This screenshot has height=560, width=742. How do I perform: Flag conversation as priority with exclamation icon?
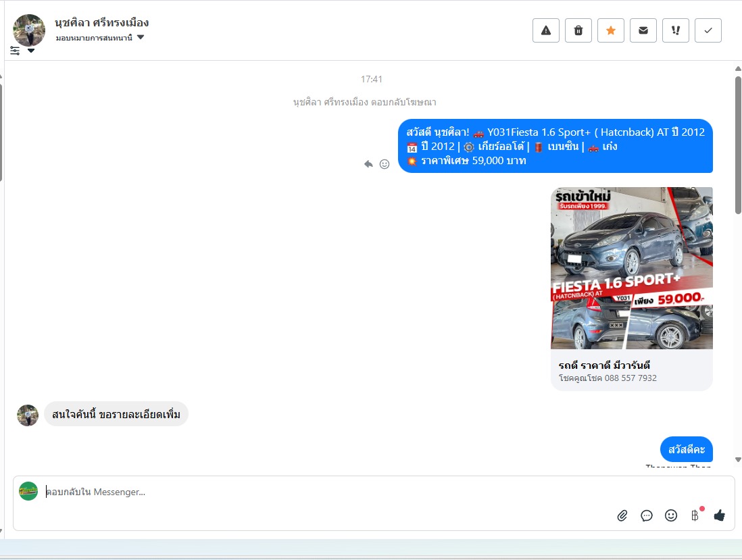click(676, 30)
